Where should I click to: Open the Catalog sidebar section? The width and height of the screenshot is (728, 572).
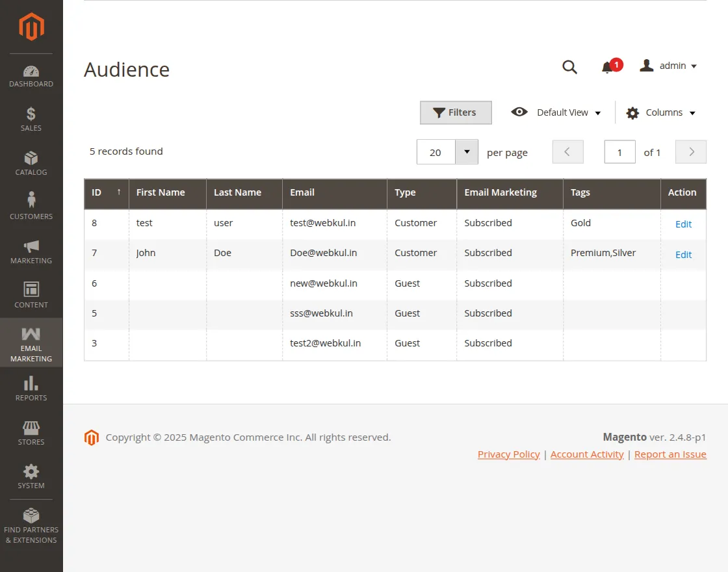pyautogui.click(x=31, y=164)
